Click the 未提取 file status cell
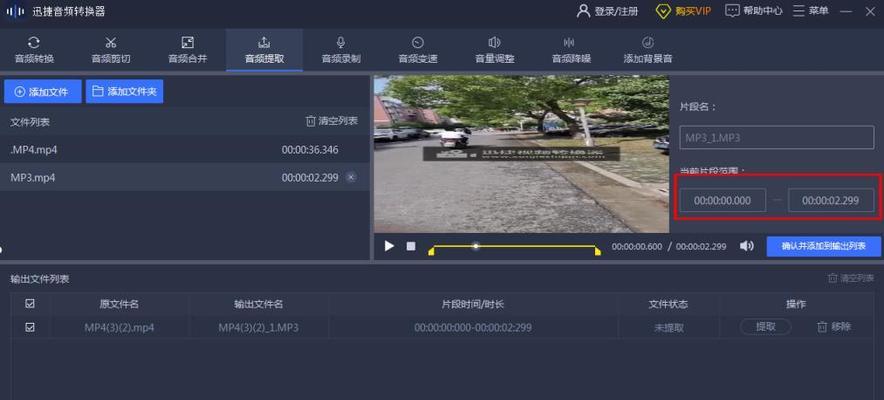 point(669,327)
